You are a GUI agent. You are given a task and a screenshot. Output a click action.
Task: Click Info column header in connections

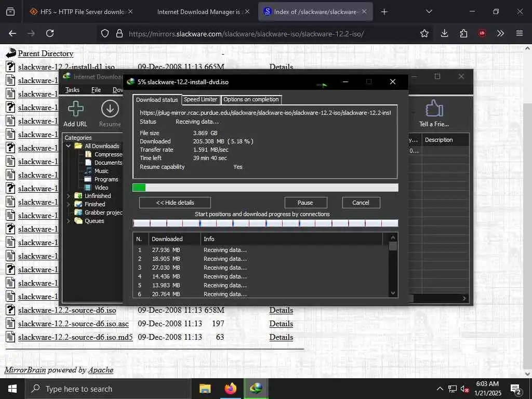tap(292, 239)
